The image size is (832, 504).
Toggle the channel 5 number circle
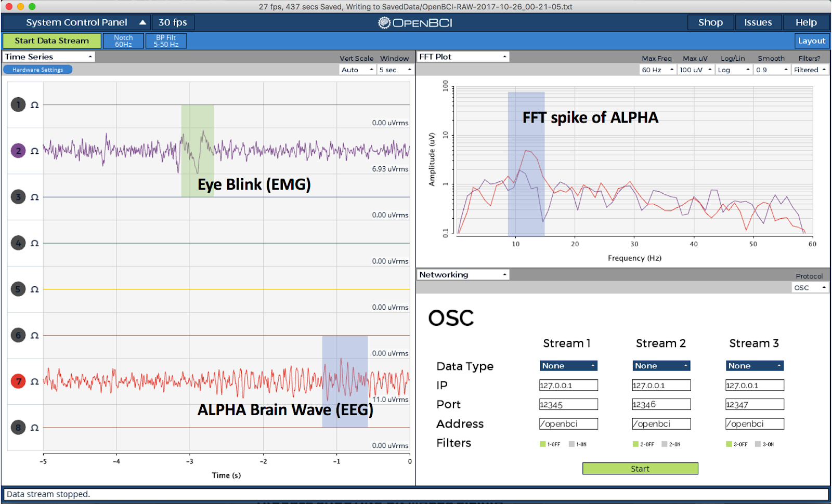pyautogui.click(x=18, y=289)
